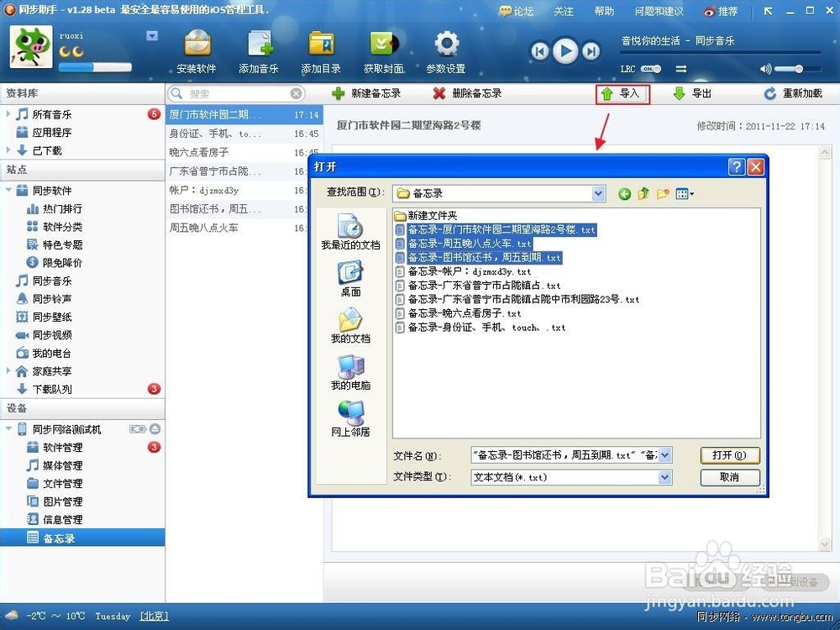Open the 文件类型 file type dropdown
This screenshot has width=840, height=630.
pyautogui.click(x=664, y=477)
